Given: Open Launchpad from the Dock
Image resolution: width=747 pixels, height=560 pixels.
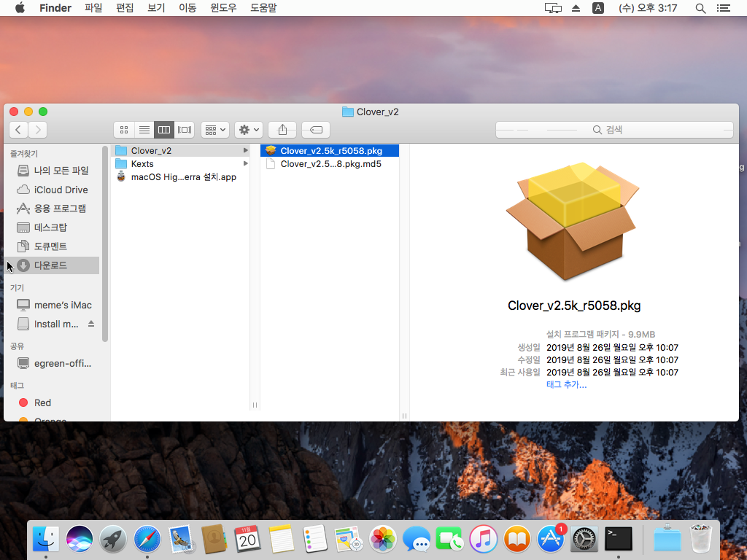Looking at the screenshot, I should click(x=113, y=539).
